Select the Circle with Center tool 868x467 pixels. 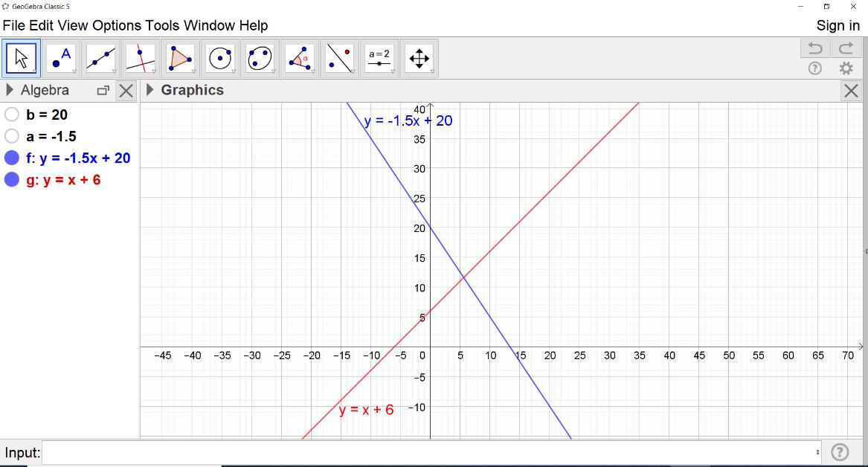pyautogui.click(x=220, y=58)
